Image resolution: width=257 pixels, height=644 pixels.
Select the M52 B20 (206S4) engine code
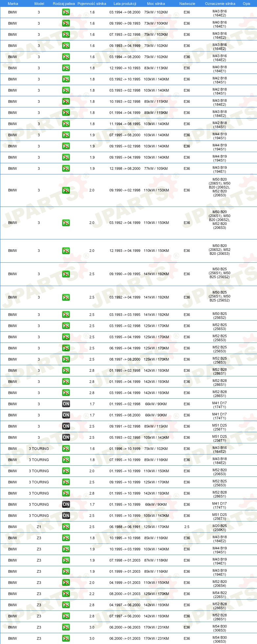220,584
